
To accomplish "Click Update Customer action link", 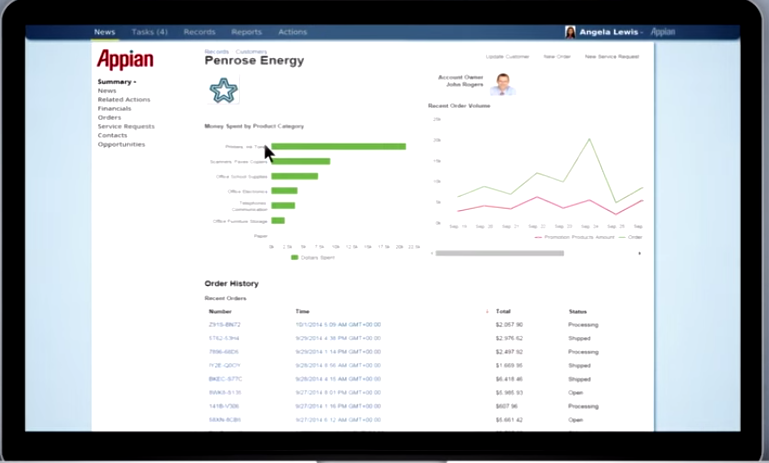I will [x=508, y=57].
